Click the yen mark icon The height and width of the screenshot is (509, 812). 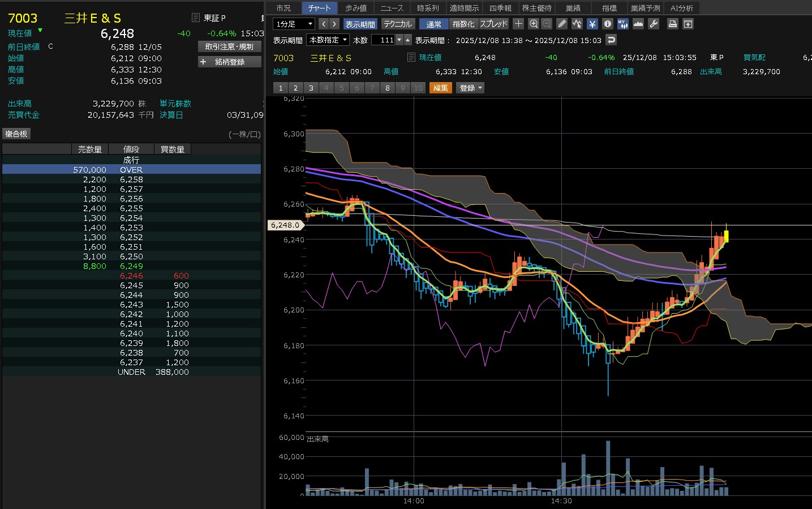(592, 24)
